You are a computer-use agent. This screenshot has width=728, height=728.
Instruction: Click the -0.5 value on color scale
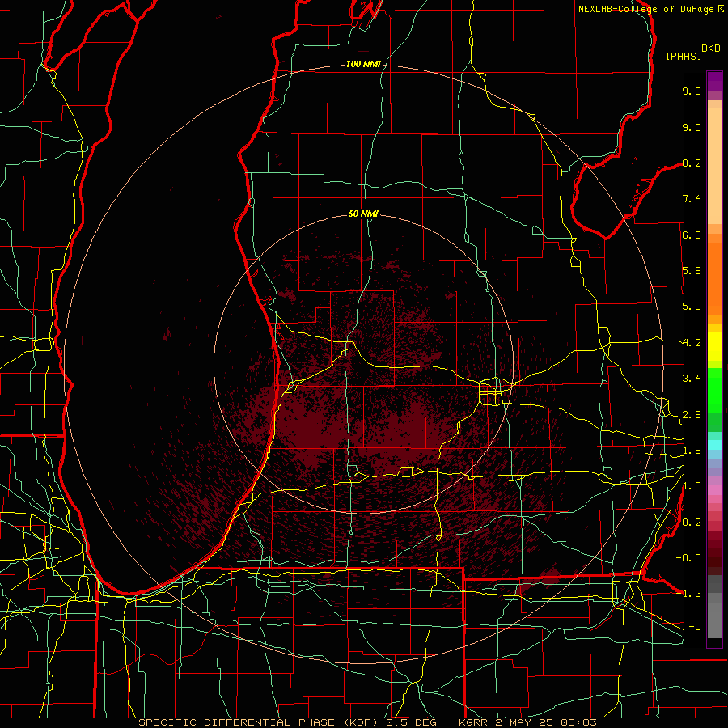click(x=688, y=558)
